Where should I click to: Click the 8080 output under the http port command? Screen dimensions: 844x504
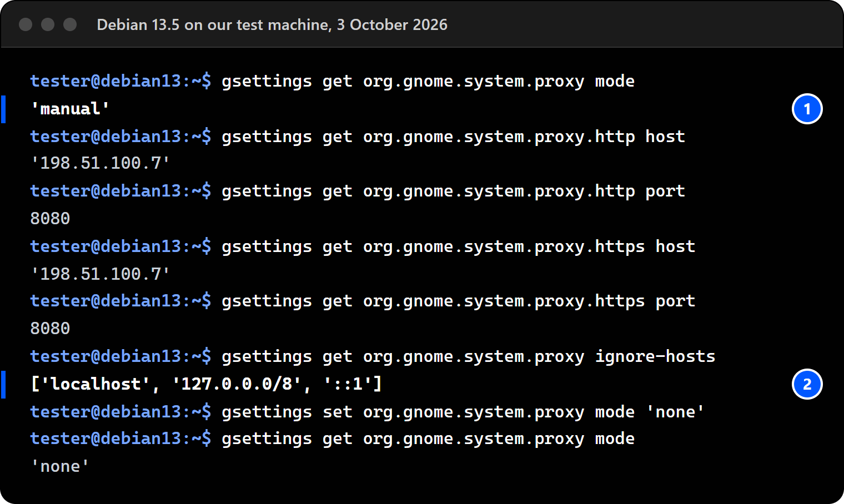50,219
